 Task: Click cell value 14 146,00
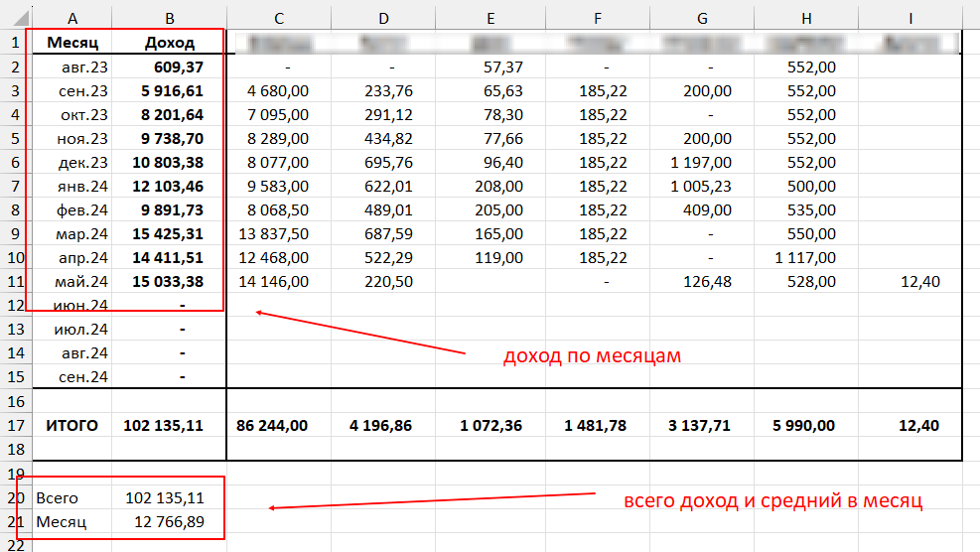click(x=279, y=281)
